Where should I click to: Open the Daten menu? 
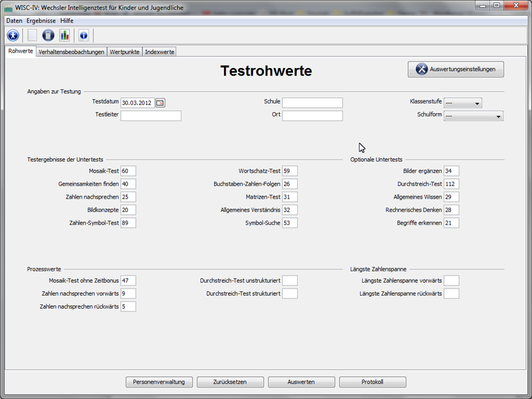[14, 21]
